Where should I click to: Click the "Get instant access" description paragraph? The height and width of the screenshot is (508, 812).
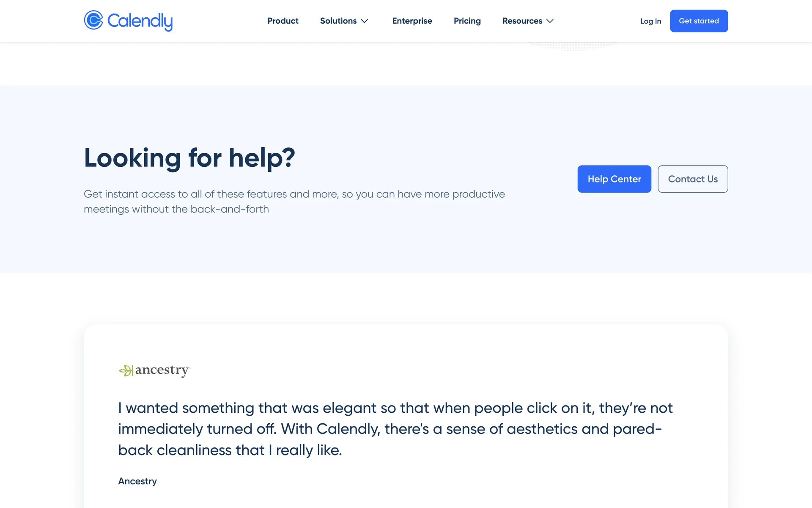[x=294, y=202]
